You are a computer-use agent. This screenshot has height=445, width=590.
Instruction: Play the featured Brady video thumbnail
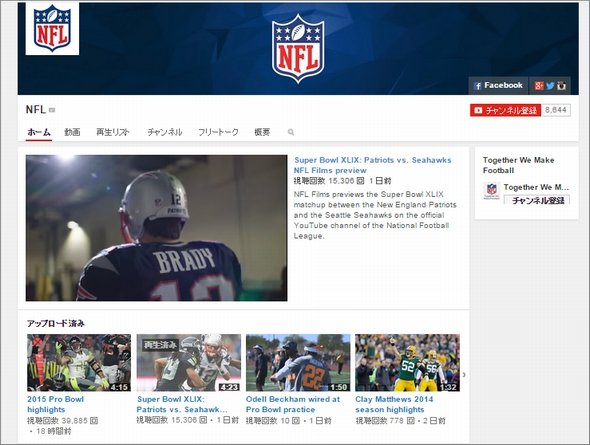[x=157, y=228]
